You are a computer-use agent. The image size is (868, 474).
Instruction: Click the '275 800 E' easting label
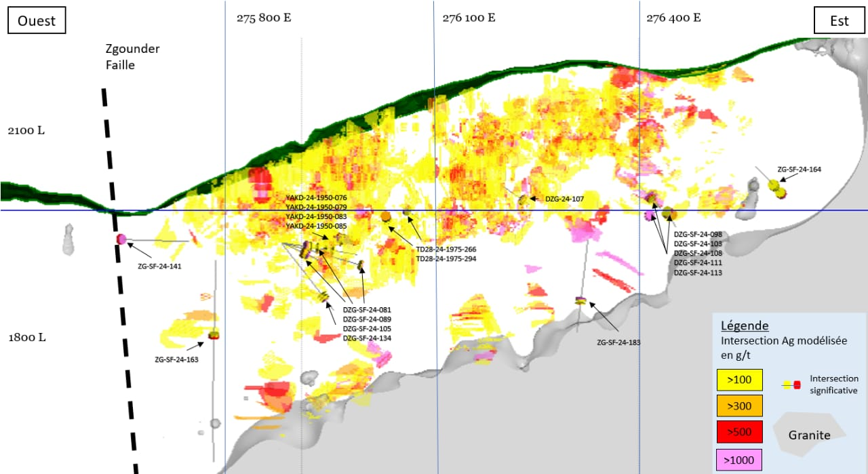264,18
